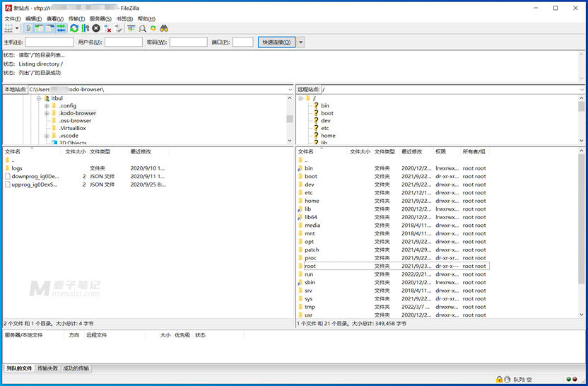Toggle processing of transfer queue

pyautogui.click(x=85, y=28)
